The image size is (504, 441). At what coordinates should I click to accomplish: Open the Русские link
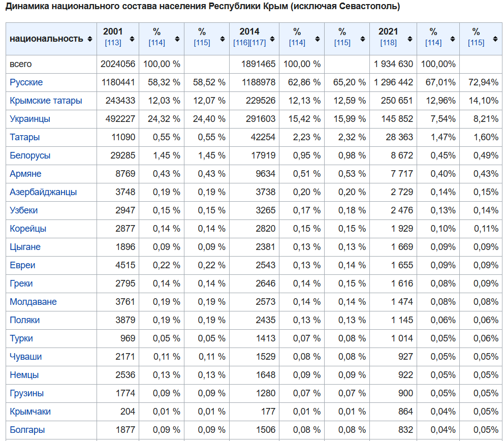[x=26, y=82]
